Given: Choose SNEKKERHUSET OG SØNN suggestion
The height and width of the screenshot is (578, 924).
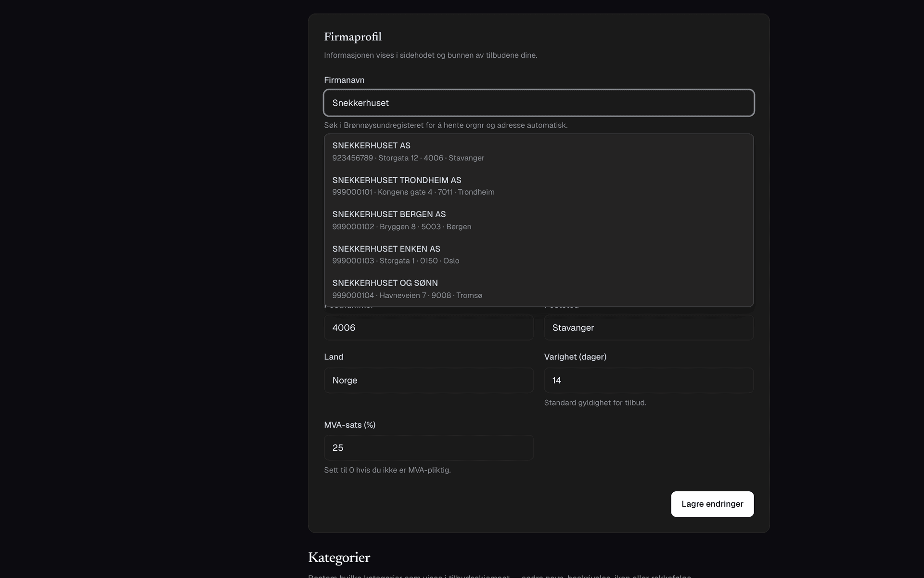Looking at the screenshot, I should [x=539, y=289].
